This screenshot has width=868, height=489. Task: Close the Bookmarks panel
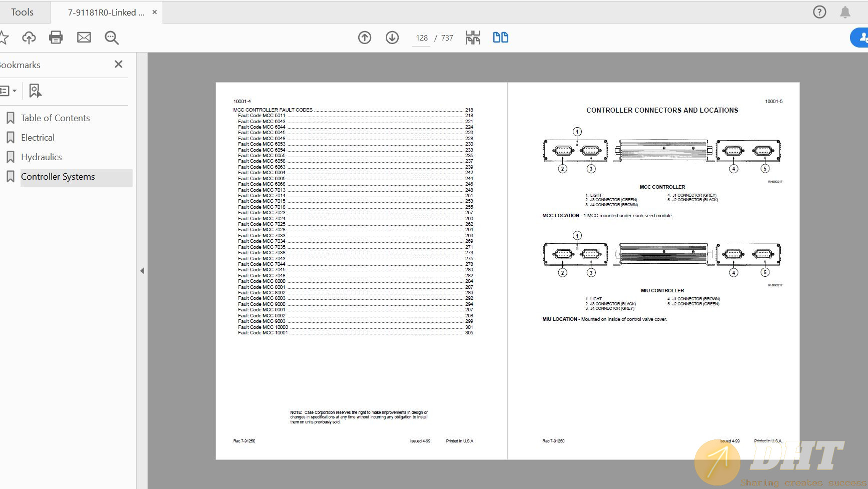(119, 64)
